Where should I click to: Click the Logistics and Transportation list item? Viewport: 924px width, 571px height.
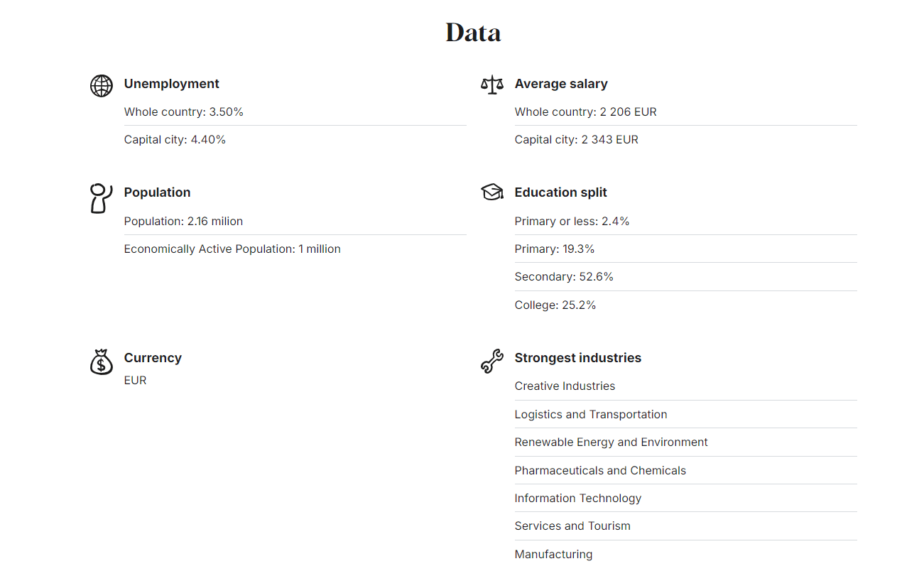686,414
